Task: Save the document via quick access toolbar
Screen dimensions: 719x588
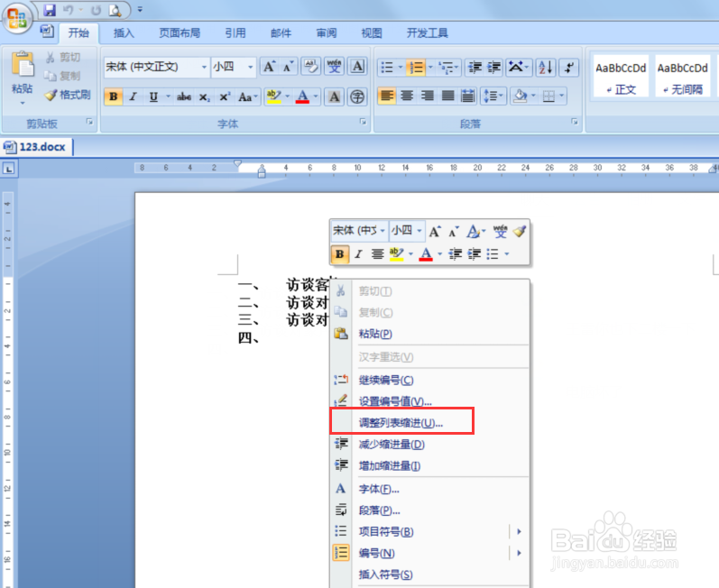Action: [x=50, y=10]
